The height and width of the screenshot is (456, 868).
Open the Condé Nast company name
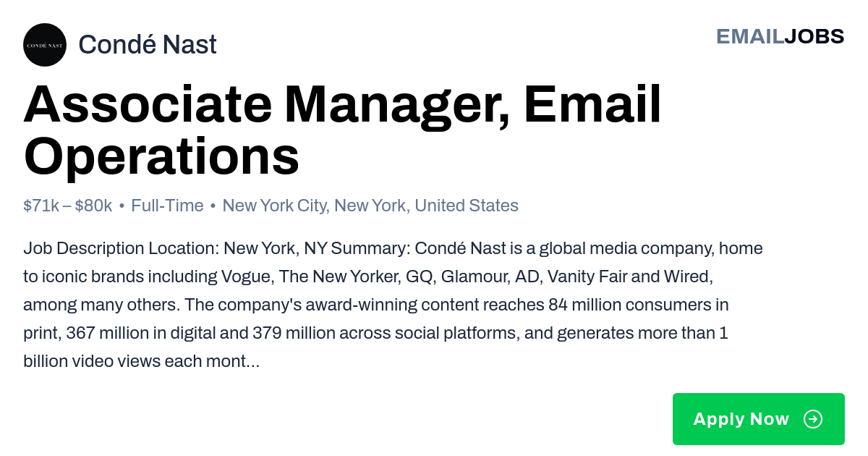click(x=148, y=45)
